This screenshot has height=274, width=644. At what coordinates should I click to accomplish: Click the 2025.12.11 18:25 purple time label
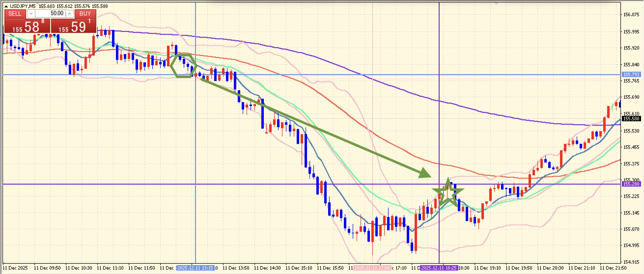[439, 268]
